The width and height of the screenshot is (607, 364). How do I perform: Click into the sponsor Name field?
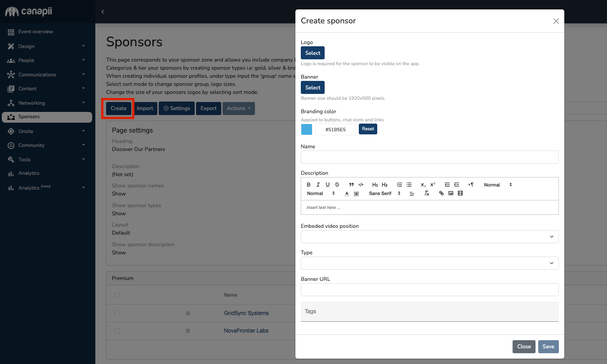(x=429, y=157)
